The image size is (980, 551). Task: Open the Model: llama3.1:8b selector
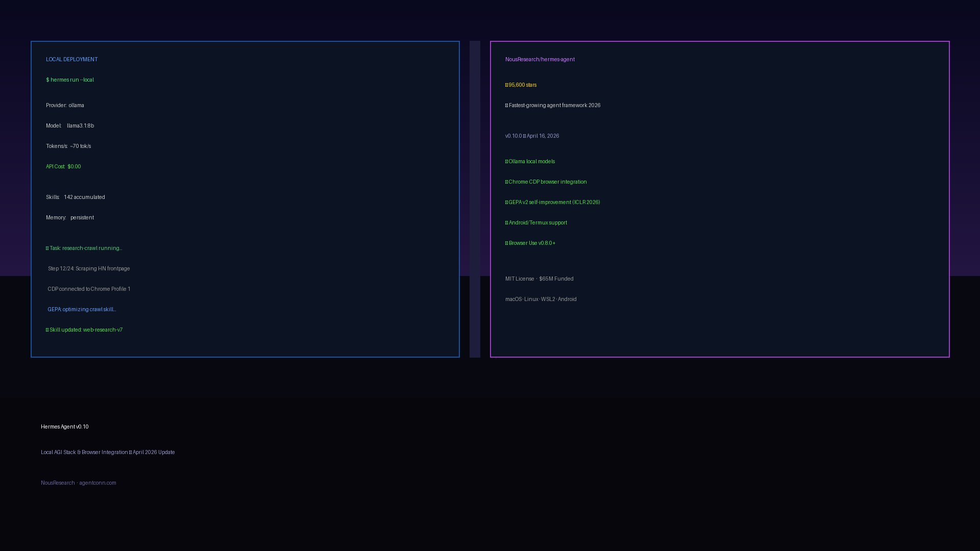click(70, 126)
